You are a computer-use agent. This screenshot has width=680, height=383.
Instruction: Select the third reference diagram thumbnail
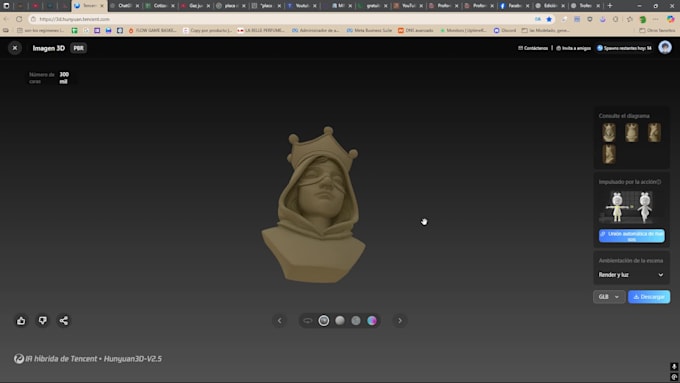point(654,132)
